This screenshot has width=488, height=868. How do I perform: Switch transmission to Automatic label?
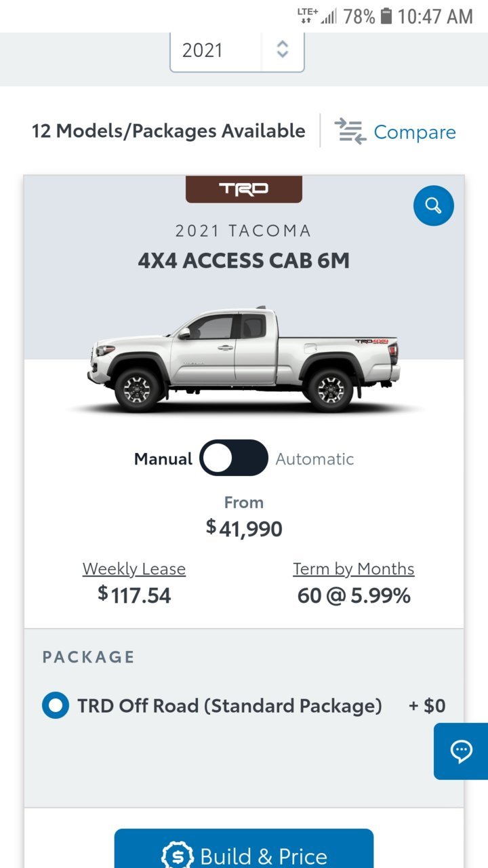click(314, 459)
